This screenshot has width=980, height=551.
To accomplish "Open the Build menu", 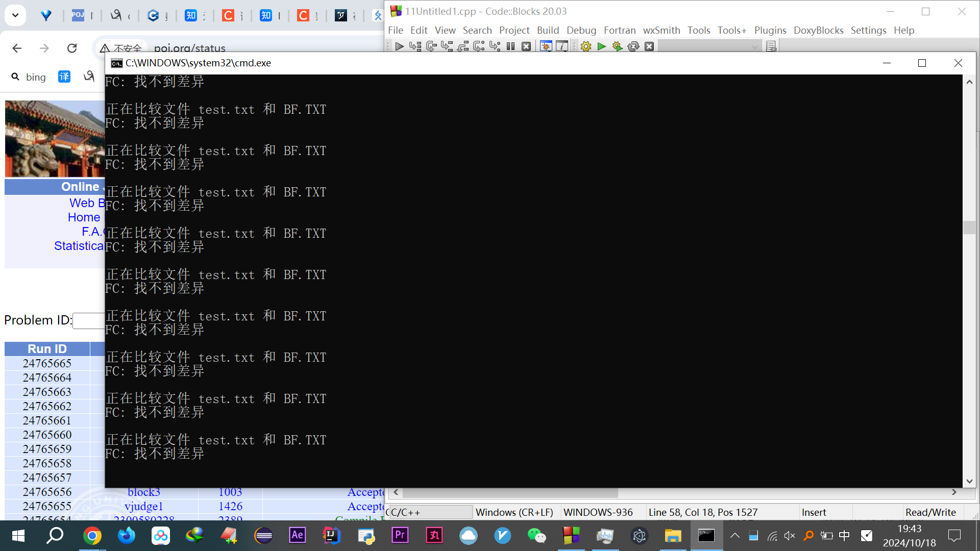I will click(x=548, y=30).
